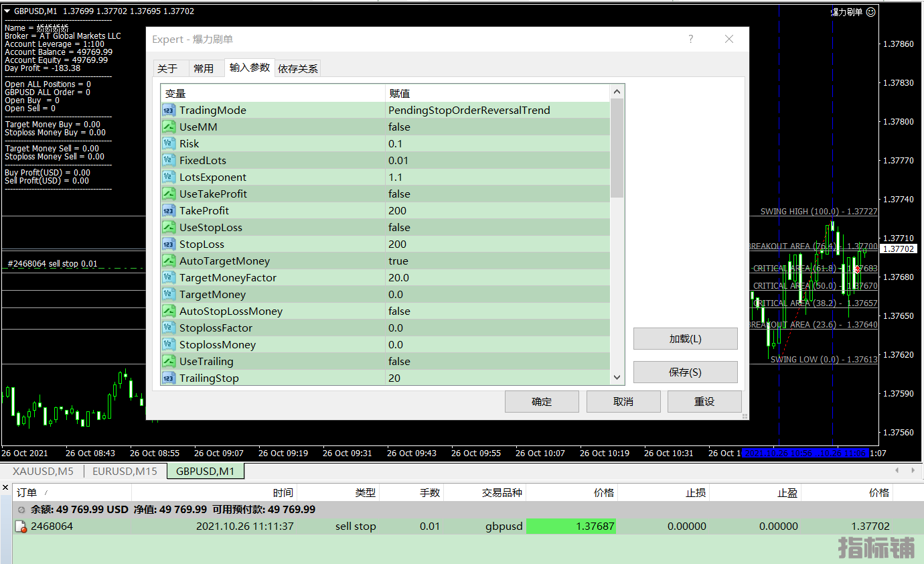Switch to the XAUUSD,M5 chart tab
The width and height of the screenshot is (924, 564).
(43, 472)
